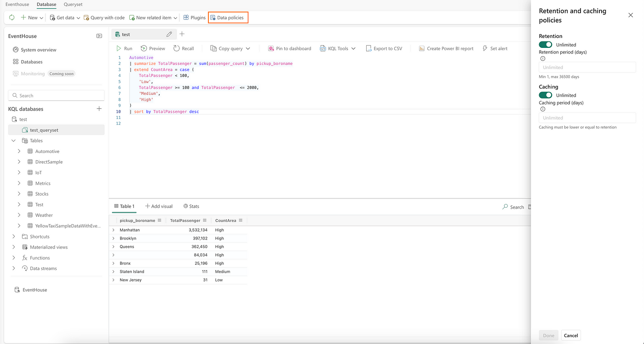Open the EventHouse item at the sidebar bottom
This screenshot has height=344, width=644.
[x=30, y=290]
